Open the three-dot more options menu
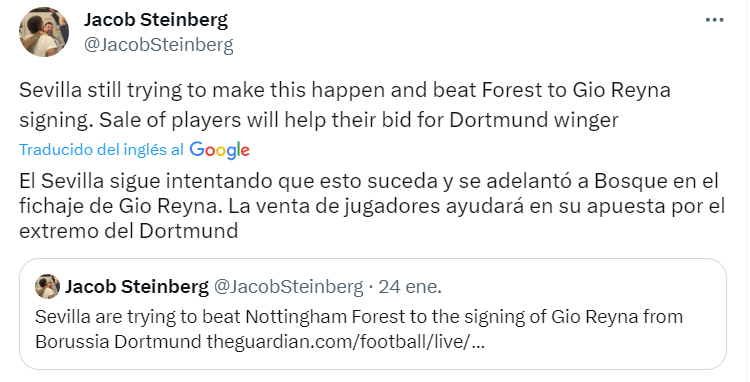 (715, 20)
